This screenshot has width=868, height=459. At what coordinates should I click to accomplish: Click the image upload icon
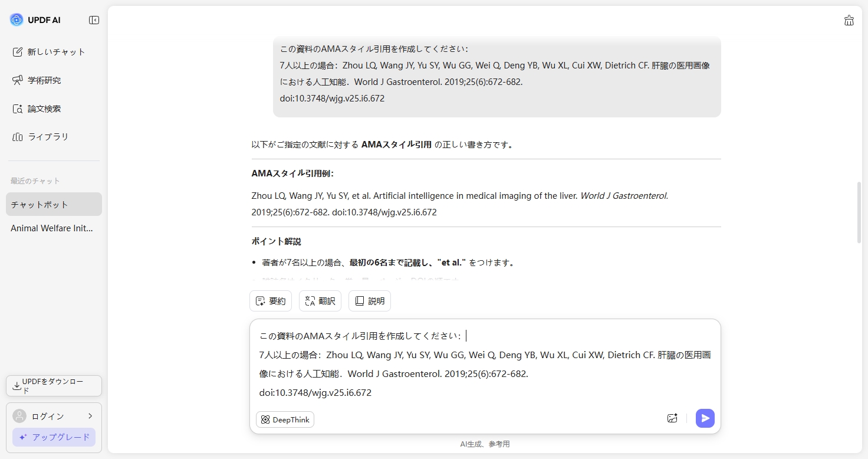point(672,418)
